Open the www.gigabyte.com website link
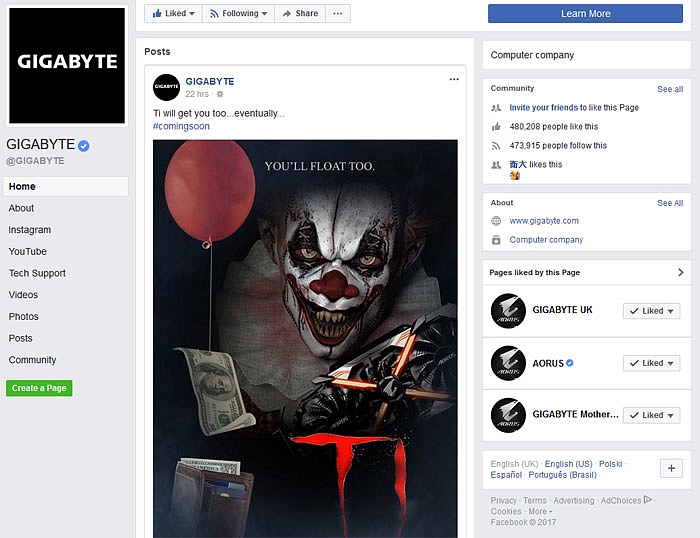This screenshot has height=538, width=700. point(544,221)
